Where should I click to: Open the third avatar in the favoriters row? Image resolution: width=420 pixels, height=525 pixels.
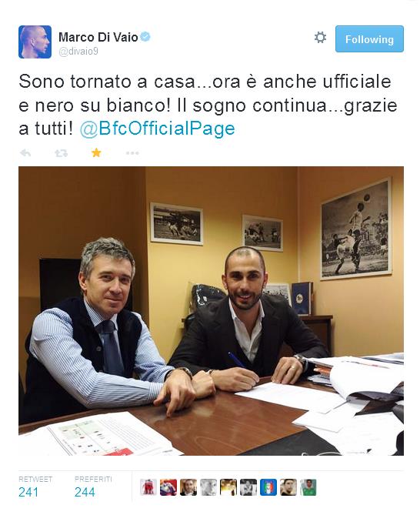[x=188, y=487]
